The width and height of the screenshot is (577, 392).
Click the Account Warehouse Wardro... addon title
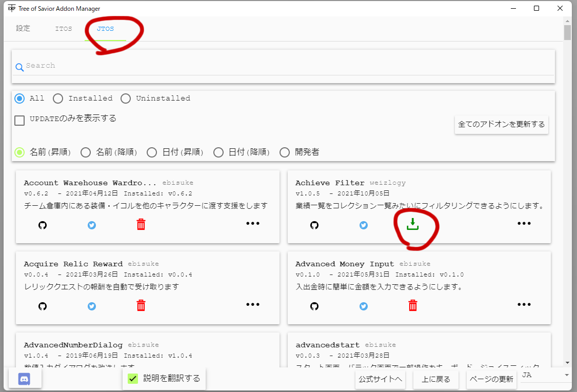click(90, 183)
